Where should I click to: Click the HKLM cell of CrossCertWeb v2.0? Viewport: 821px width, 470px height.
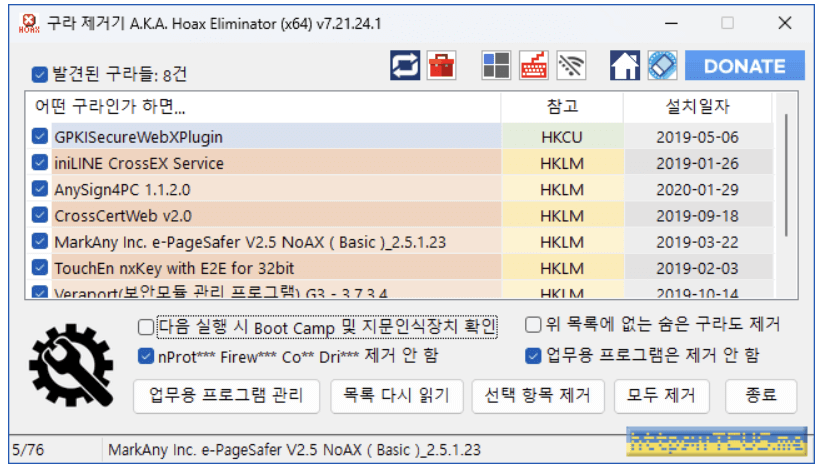coord(562,216)
